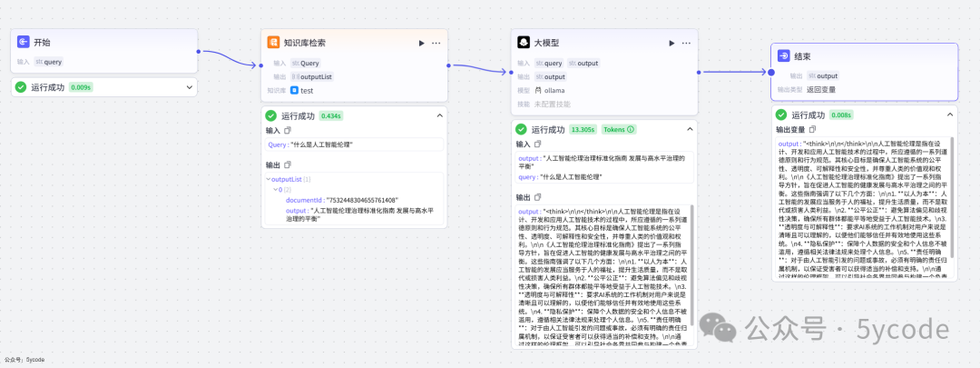Expand the 开始 node run result
The image size is (980, 368).
pyautogui.click(x=190, y=87)
